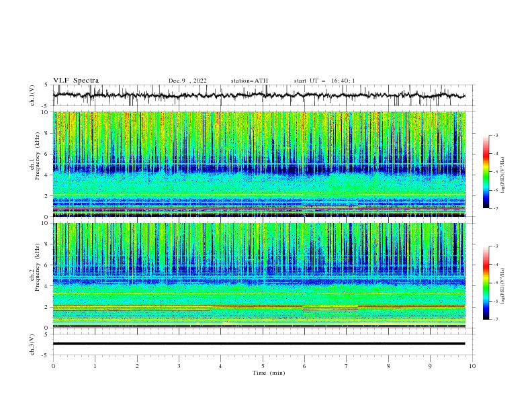Click the '-7' tick on upper color bar
The height and width of the screenshot is (411, 532).
[495, 209]
